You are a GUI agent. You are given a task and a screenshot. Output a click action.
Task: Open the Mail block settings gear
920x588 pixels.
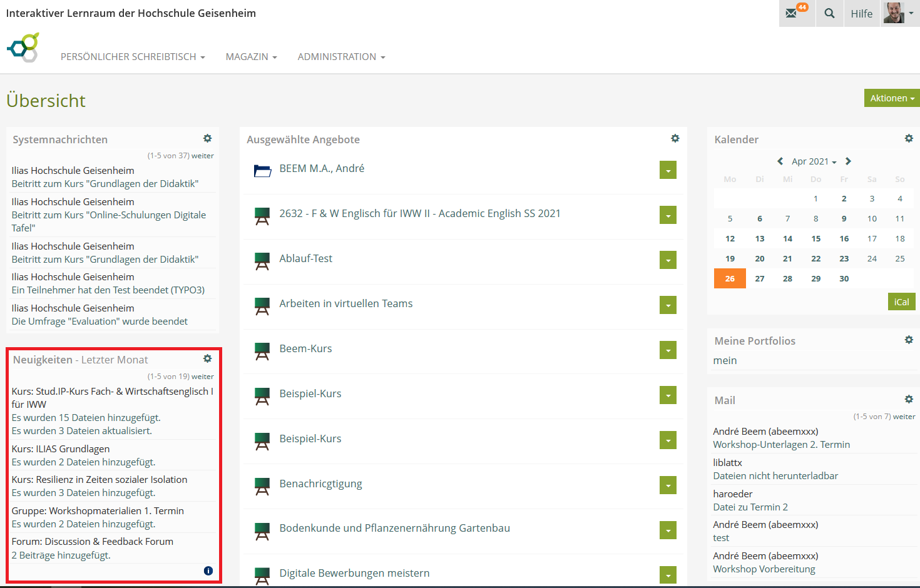pyautogui.click(x=909, y=399)
